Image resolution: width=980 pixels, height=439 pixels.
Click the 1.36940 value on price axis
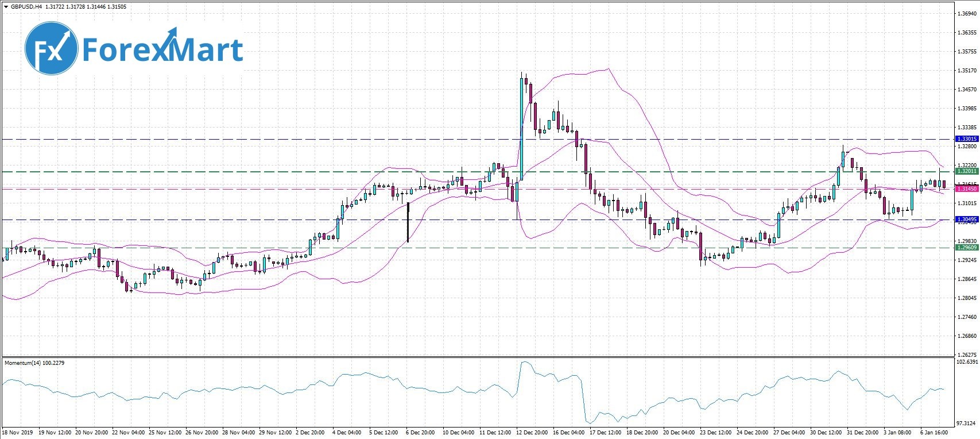point(966,14)
